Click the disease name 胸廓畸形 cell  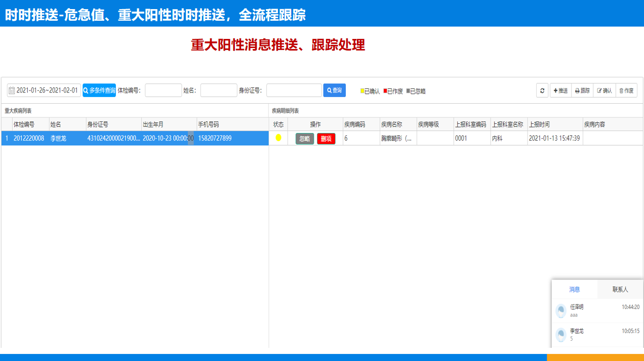click(x=398, y=138)
